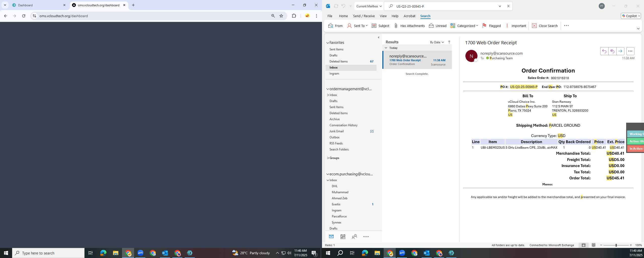Image resolution: width=644 pixels, height=258 pixels.
Task: Reply all to the email
Action: tap(612, 51)
